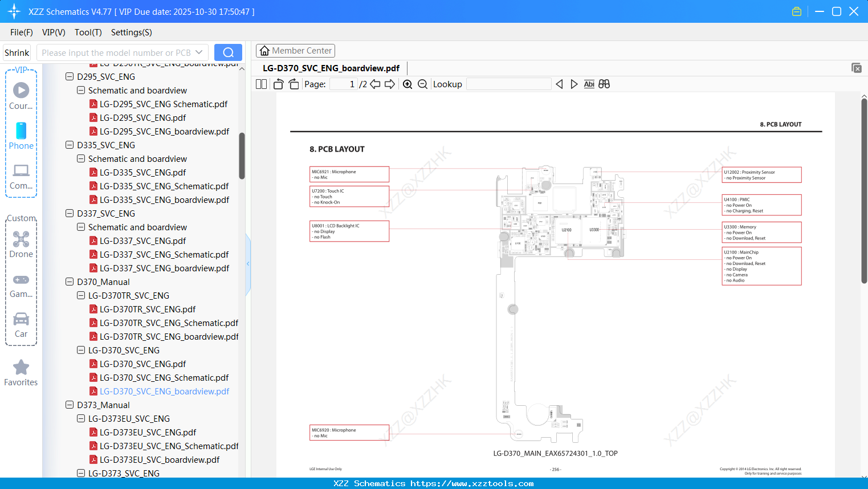Click the Shrink sidebar button
Viewport: 868px width, 489px height.
click(x=17, y=52)
